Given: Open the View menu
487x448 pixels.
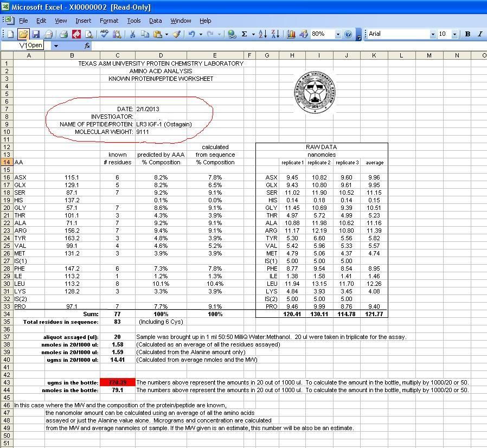Looking at the screenshot, I should [61, 21].
